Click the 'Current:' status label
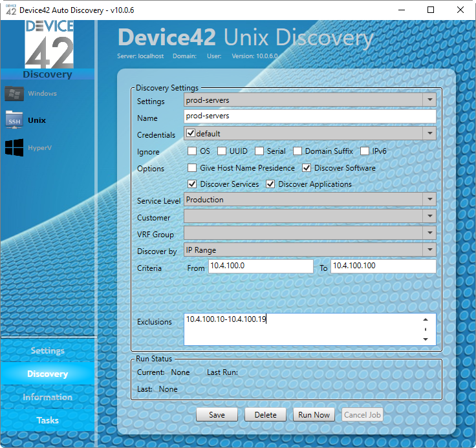Screen dimensions: 476x448 coord(151,372)
